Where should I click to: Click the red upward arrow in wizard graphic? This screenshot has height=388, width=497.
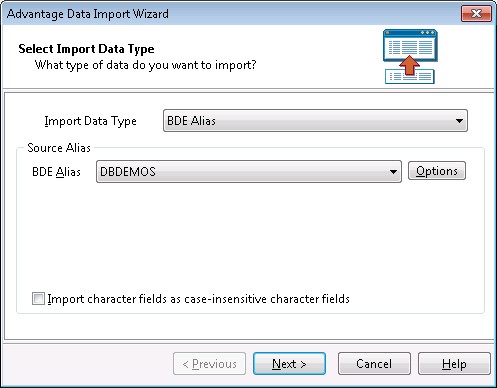(x=409, y=66)
